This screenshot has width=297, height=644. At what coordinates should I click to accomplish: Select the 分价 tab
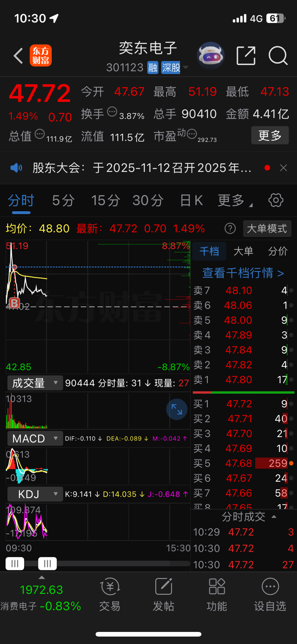[x=278, y=251]
